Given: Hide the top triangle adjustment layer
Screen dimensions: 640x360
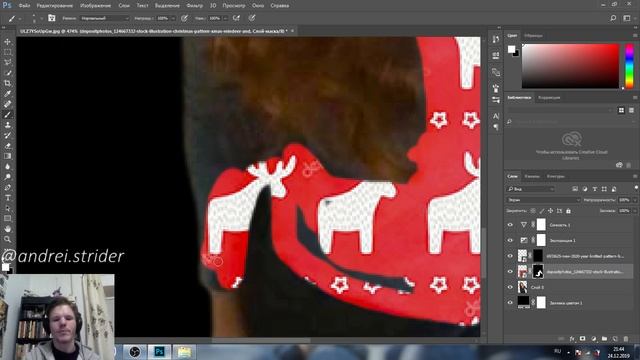Looking at the screenshot, I should (510, 224).
